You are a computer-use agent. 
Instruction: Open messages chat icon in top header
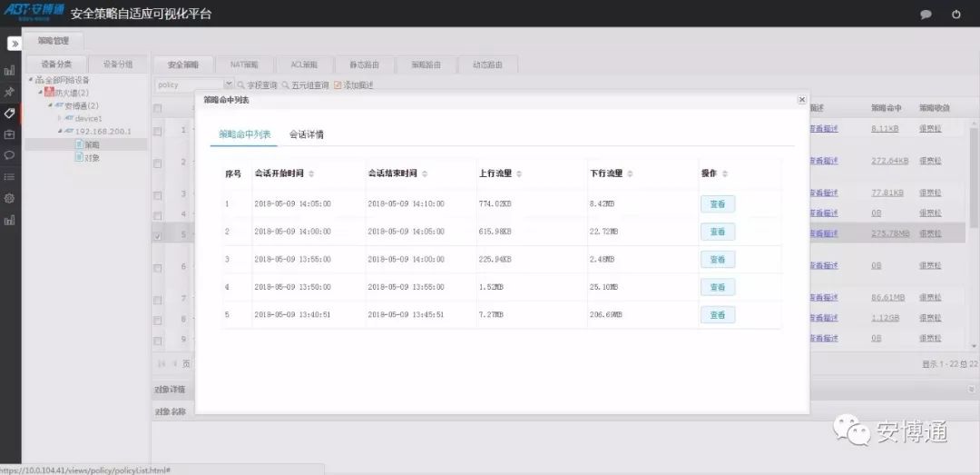tap(926, 15)
